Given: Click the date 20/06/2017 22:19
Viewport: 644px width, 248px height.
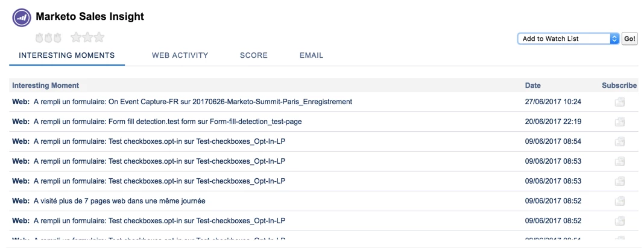Looking at the screenshot, I should 553,122.
